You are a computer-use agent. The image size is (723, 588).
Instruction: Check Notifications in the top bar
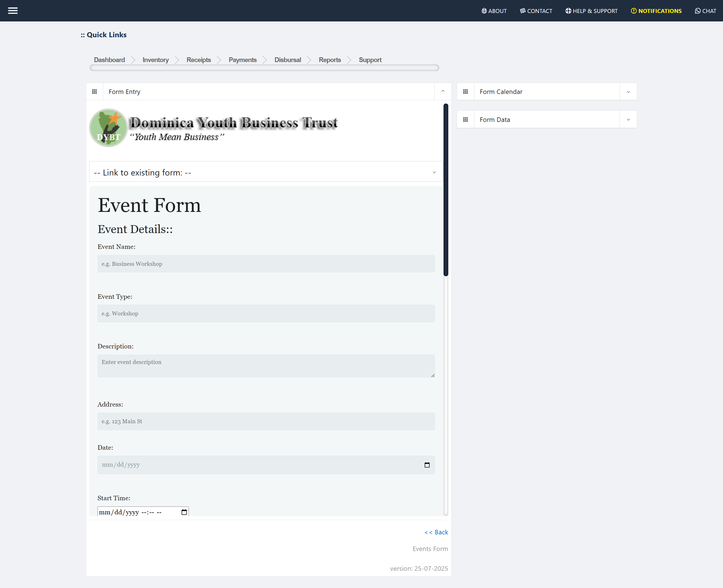click(656, 10)
